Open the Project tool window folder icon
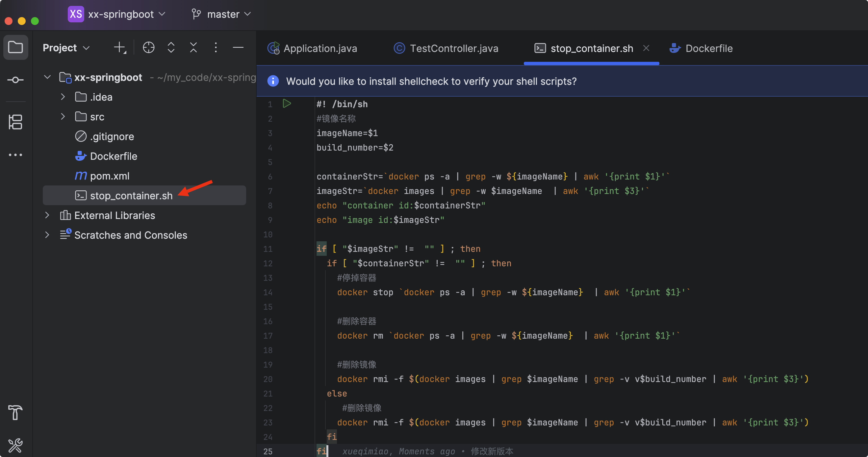This screenshot has height=457, width=868. (x=15, y=47)
